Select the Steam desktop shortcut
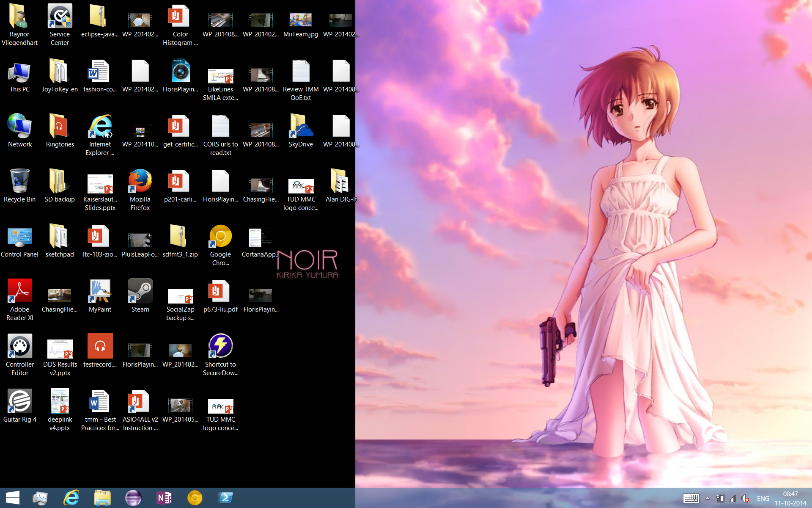The height and width of the screenshot is (508, 812). 140,291
